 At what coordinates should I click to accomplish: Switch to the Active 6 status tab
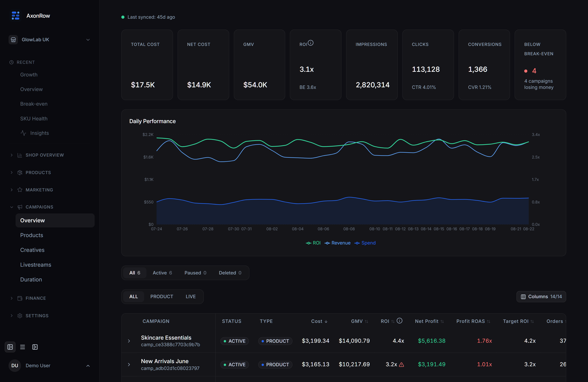[x=162, y=273]
